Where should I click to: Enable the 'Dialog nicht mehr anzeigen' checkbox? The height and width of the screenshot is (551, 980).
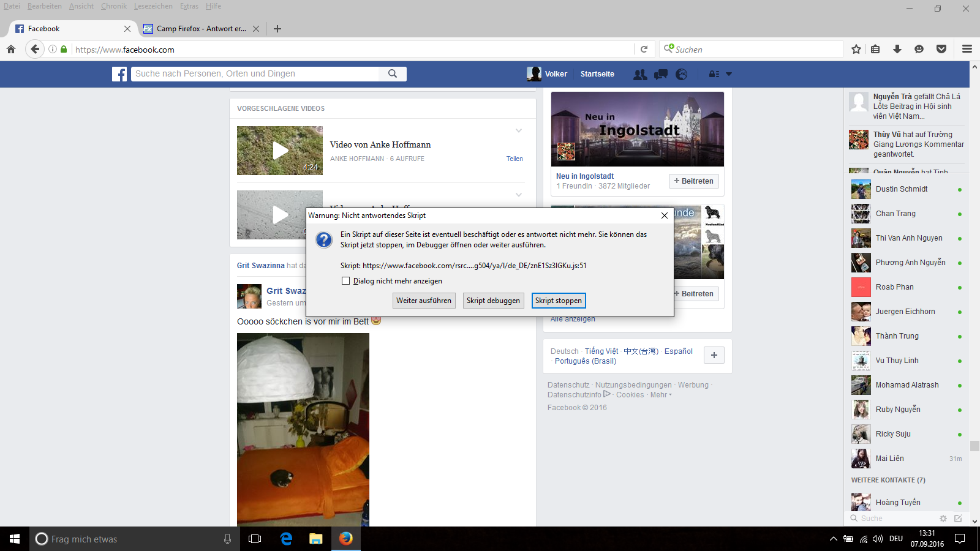(346, 281)
